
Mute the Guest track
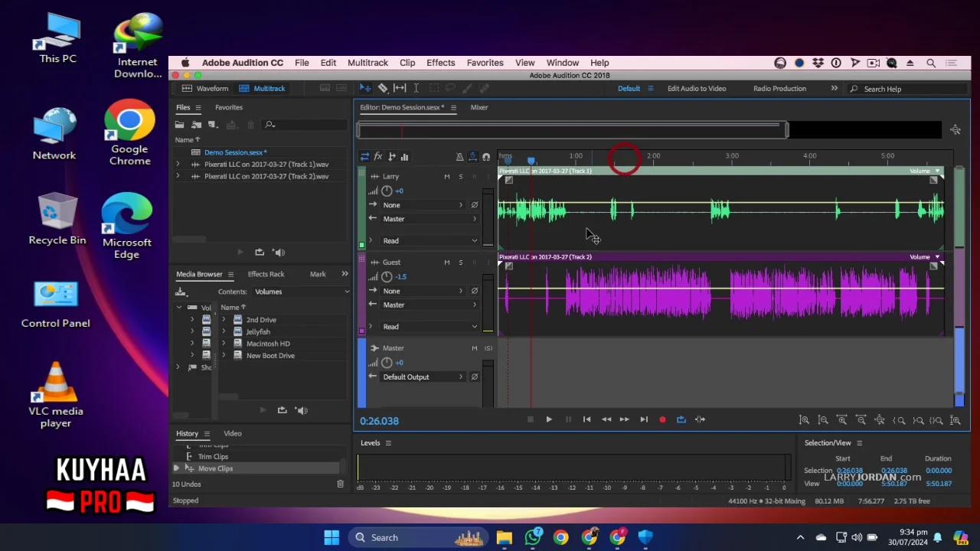coord(447,262)
